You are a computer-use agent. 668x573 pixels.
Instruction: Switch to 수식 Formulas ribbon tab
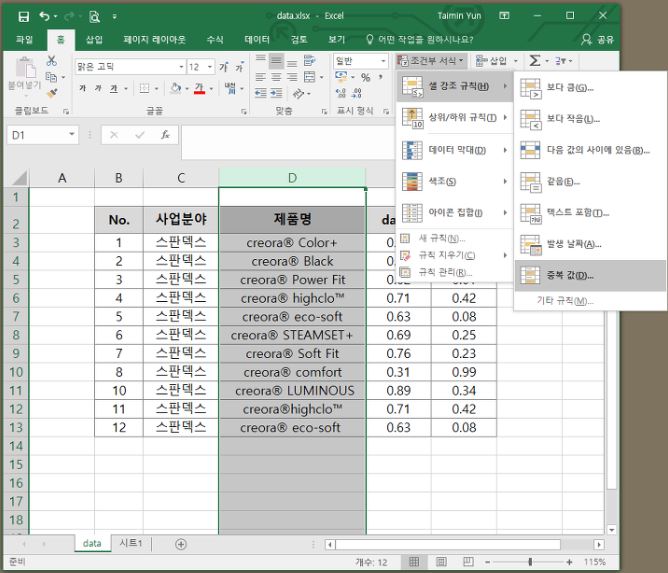(215, 40)
